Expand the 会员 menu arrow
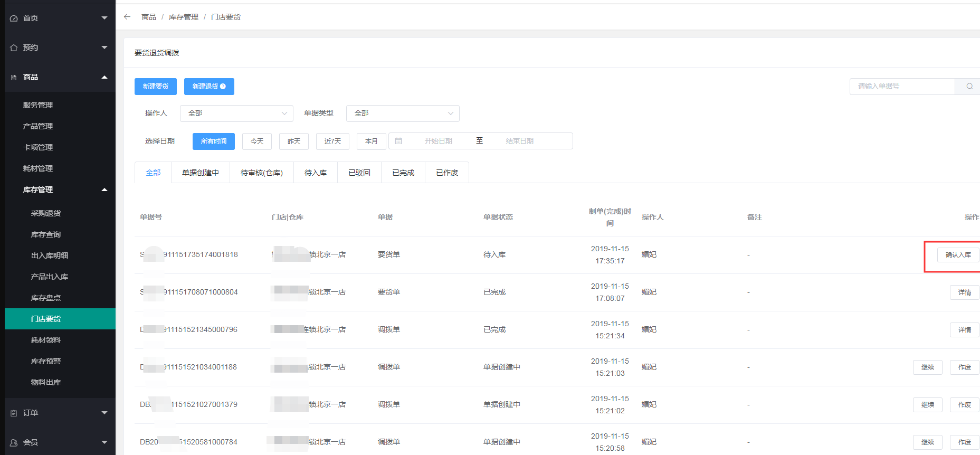 pyautogui.click(x=104, y=442)
